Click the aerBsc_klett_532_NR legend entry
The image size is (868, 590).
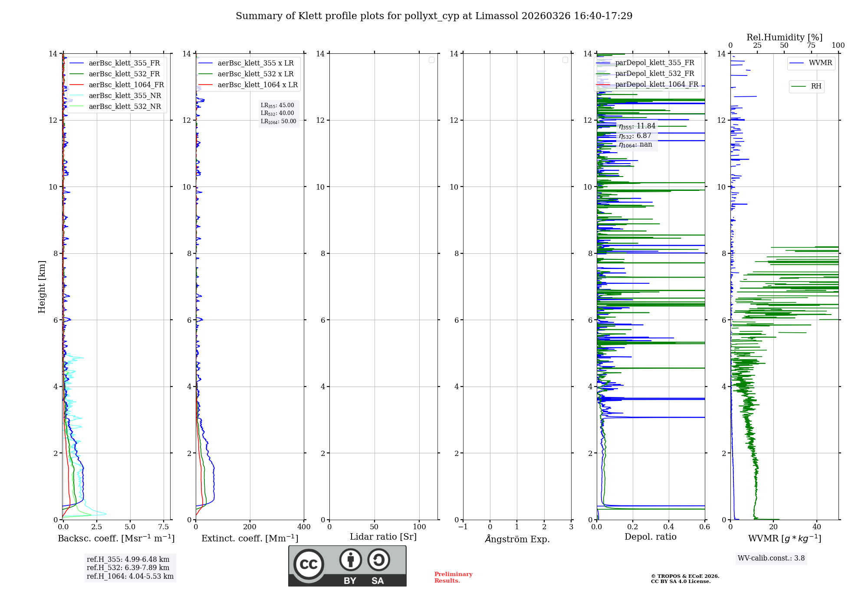[125, 107]
